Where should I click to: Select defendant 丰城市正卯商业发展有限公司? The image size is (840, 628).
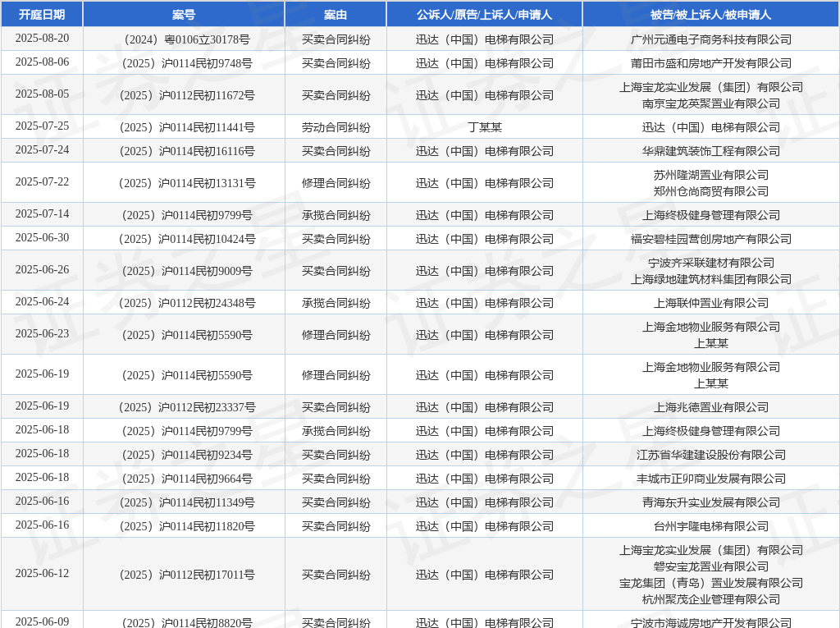(x=711, y=479)
